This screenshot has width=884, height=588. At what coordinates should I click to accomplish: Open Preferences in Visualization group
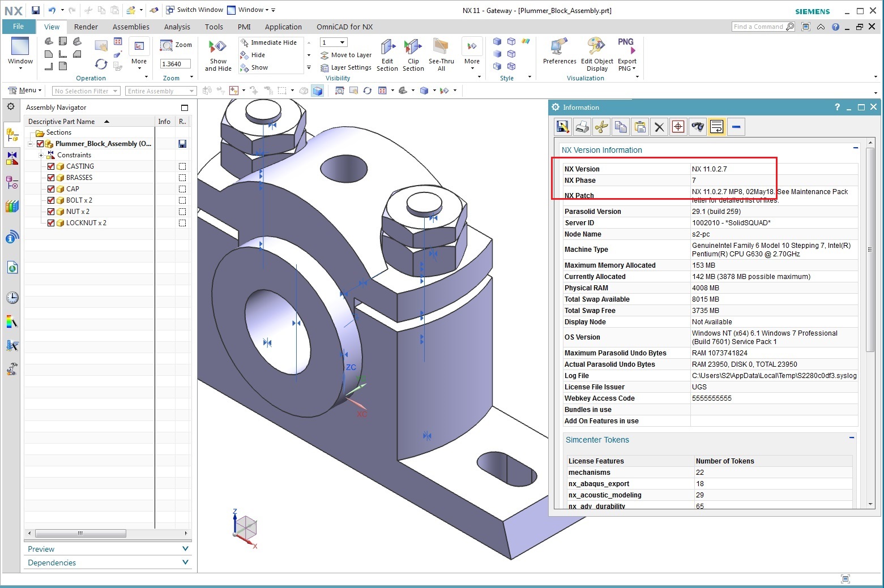click(560, 47)
